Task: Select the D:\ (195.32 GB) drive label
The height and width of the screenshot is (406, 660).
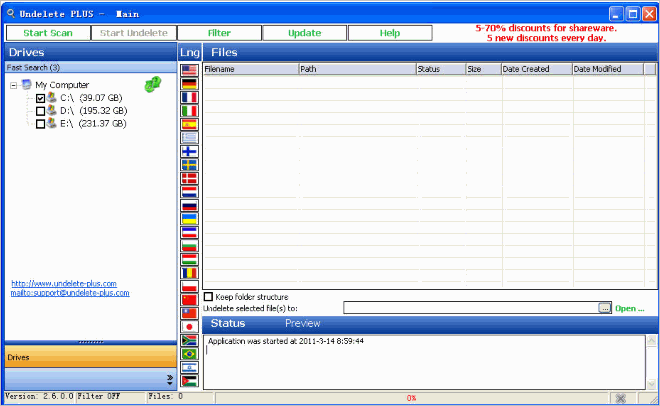Action: coord(93,111)
